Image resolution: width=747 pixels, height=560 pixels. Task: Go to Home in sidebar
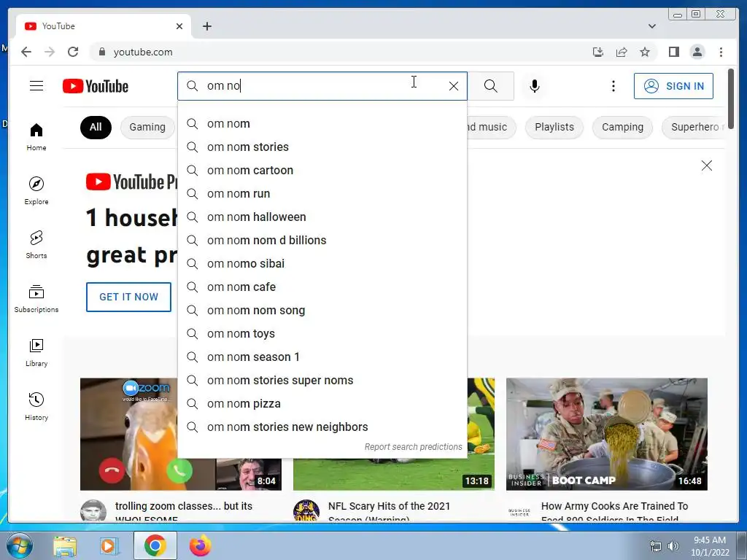(36, 137)
